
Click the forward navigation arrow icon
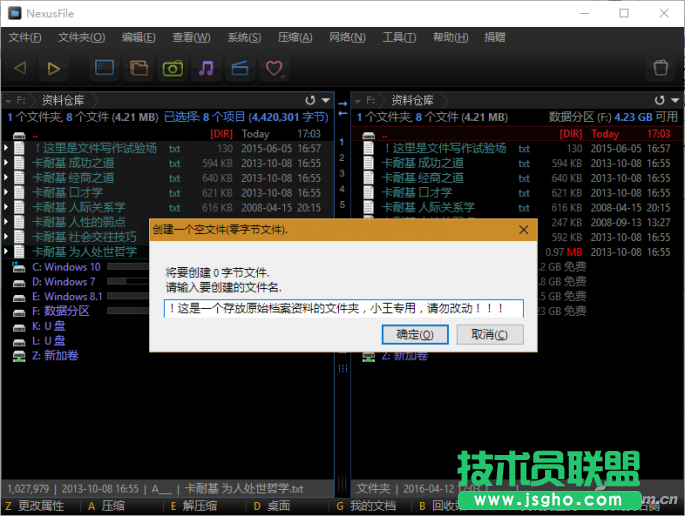[x=55, y=68]
